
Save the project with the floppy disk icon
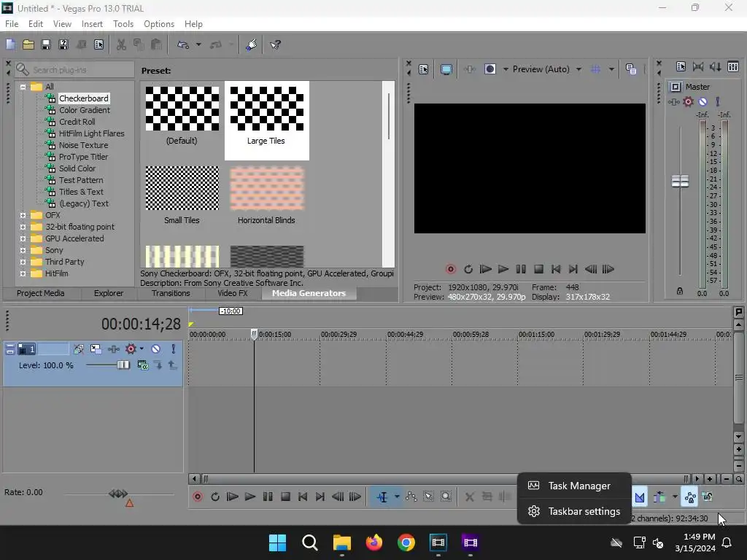[x=46, y=44]
